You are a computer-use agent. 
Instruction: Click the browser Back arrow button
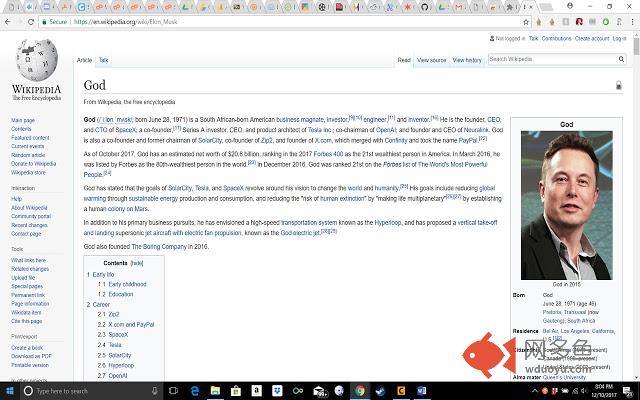tap(8, 22)
